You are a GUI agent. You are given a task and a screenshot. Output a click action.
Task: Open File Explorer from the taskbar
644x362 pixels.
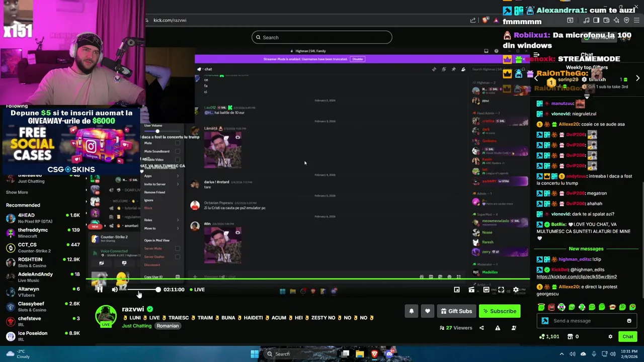tap(360, 354)
